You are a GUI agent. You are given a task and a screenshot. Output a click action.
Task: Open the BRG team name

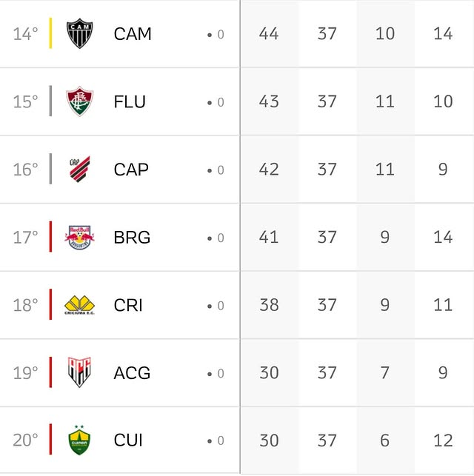pos(132,237)
